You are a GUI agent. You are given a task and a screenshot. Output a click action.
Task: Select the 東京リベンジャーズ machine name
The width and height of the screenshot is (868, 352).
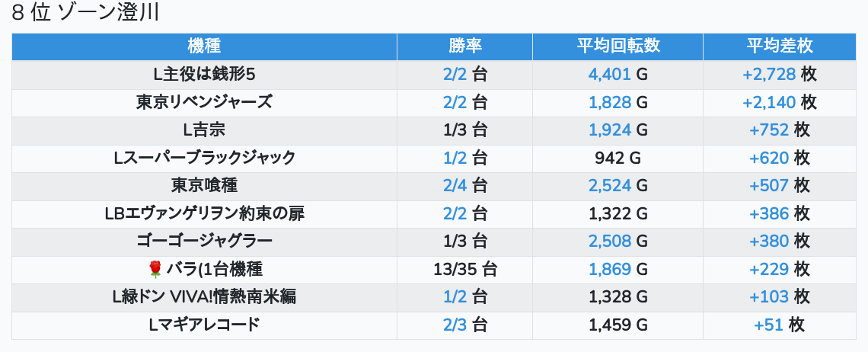pos(204,102)
